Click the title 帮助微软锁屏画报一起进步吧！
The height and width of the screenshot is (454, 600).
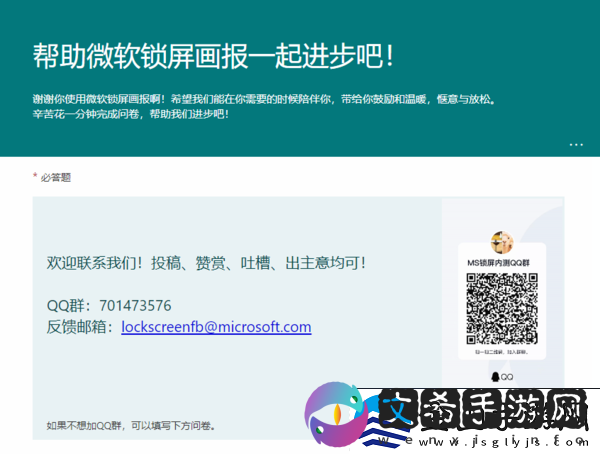(x=214, y=56)
